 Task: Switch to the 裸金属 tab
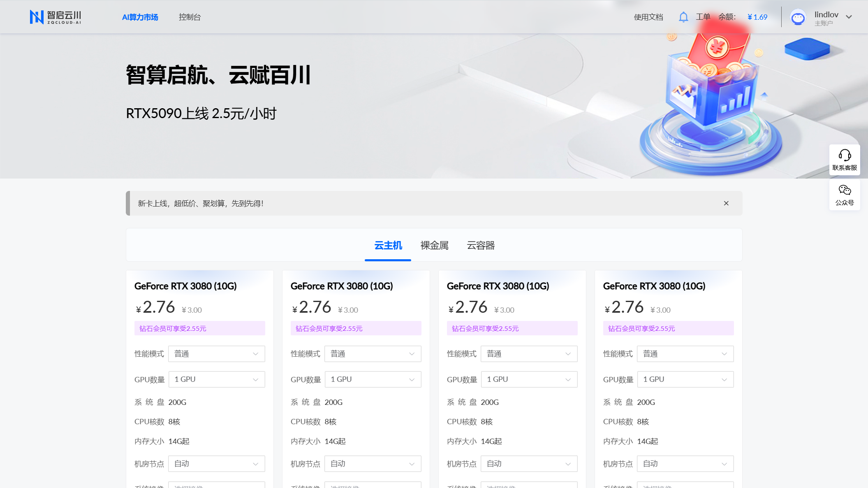pyautogui.click(x=434, y=246)
